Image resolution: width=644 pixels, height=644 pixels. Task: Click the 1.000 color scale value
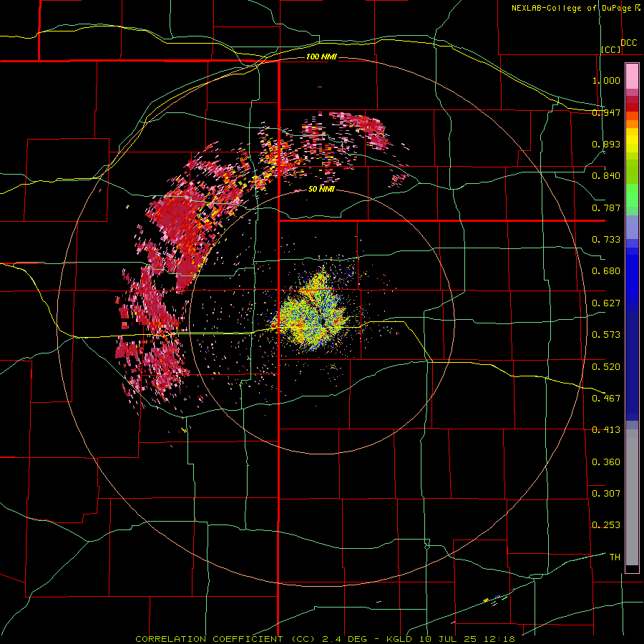[606, 80]
